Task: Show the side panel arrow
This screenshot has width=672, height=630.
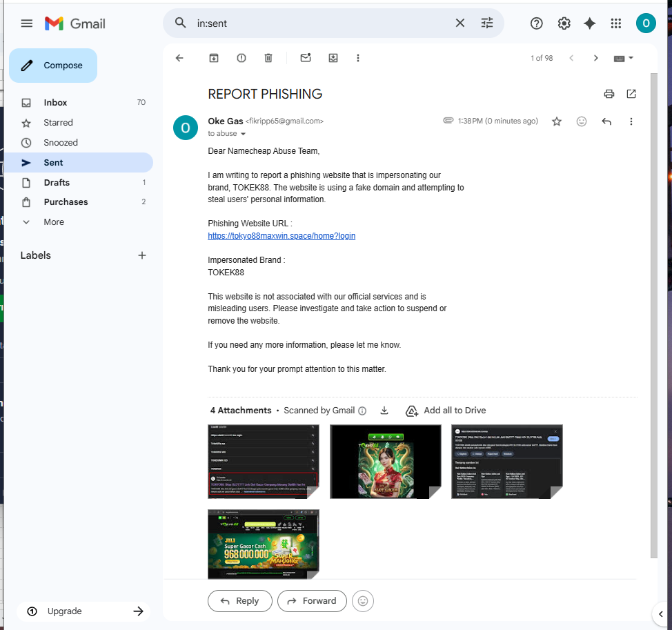Action: [661, 614]
